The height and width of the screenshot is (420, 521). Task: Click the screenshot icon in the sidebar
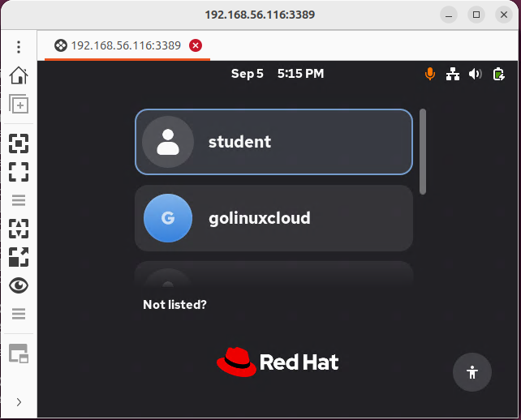pos(19,354)
